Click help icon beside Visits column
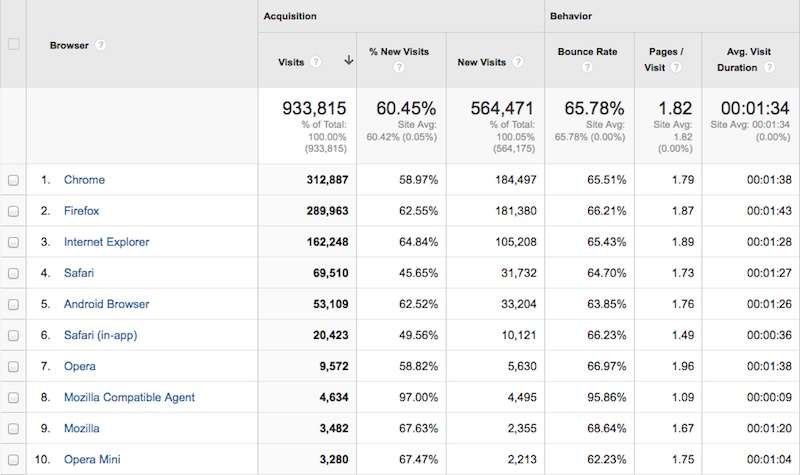Image resolution: width=800 pixels, height=475 pixels. coord(316,61)
